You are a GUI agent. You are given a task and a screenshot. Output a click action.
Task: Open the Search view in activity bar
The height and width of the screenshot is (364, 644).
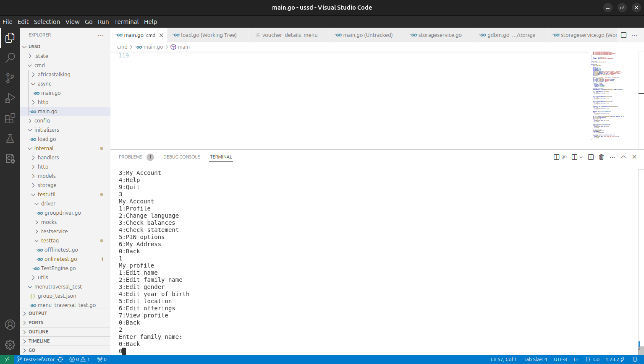(10, 58)
